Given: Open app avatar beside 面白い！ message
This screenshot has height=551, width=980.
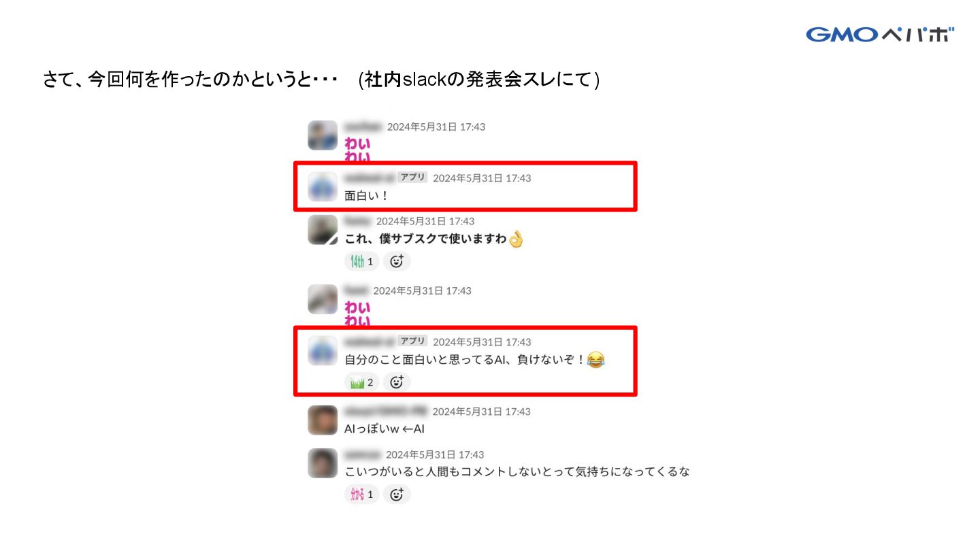Looking at the screenshot, I should (x=323, y=186).
